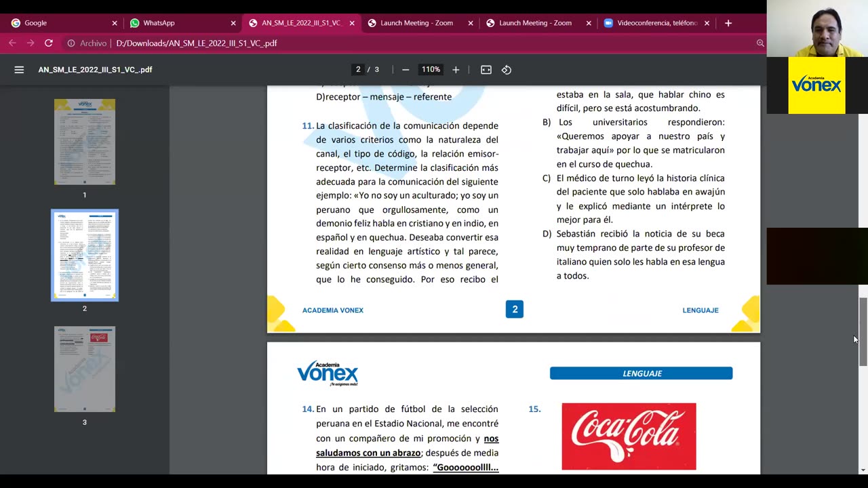Viewport: 868px width, 488px height.
Task: Close the Google tab
Action: point(115,23)
